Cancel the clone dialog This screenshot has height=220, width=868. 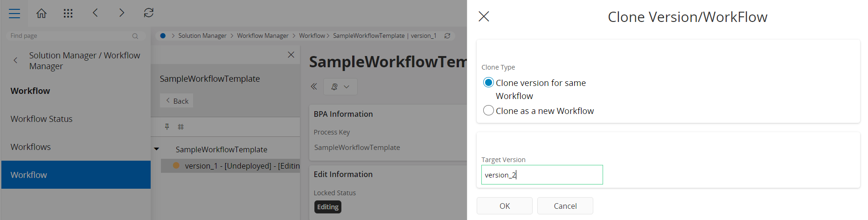coord(565,206)
